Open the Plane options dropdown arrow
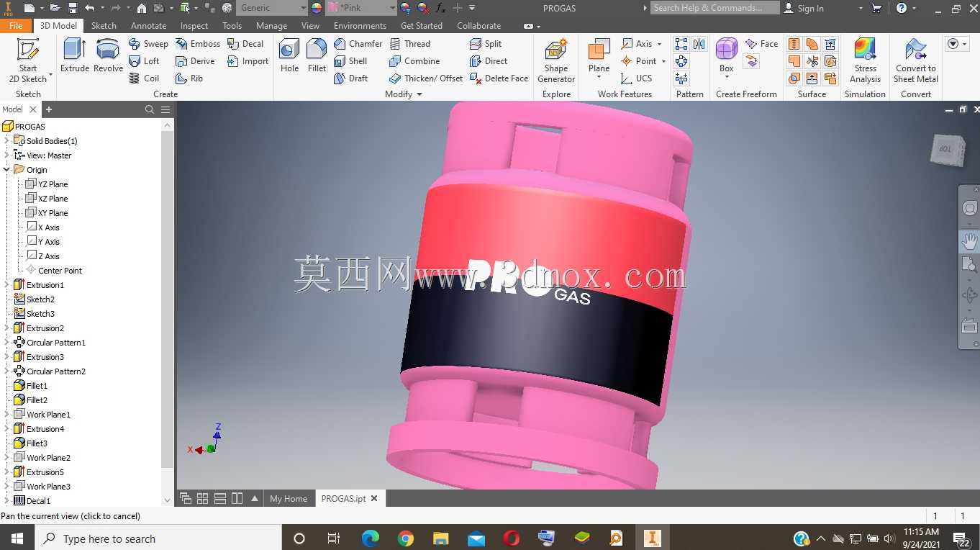 coord(599,77)
